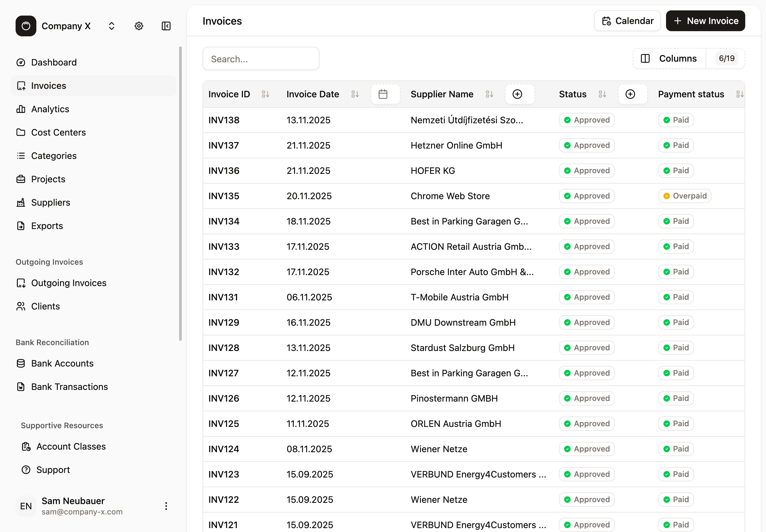Open Bank Transactions page
The width and height of the screenshot is (766, 532).
coord(69,387)
